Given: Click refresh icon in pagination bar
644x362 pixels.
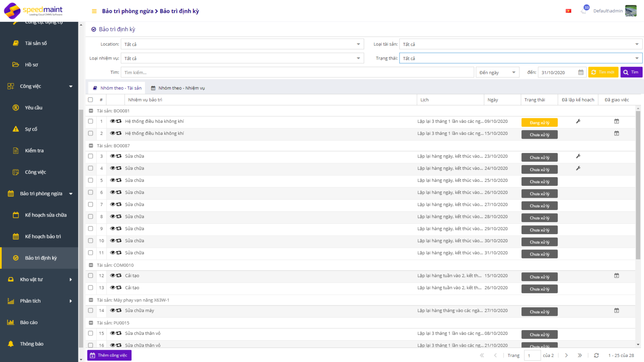Looking at the screenshot, I should coord(596,355).
